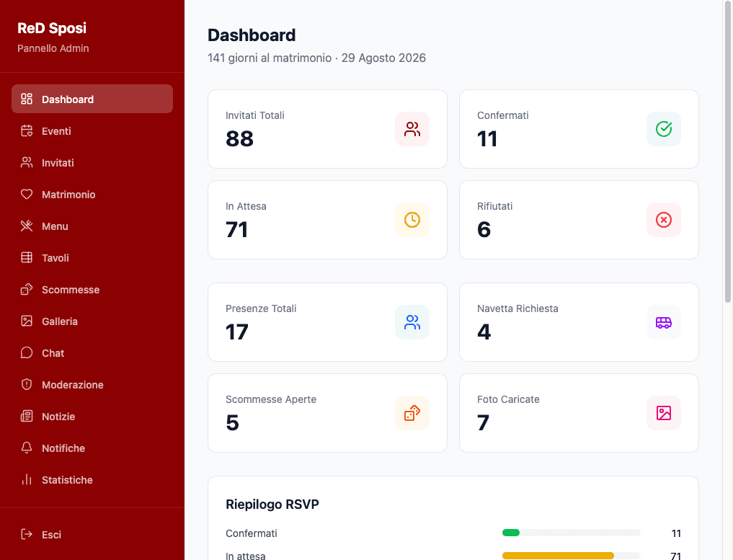Click the Esci logout button
This screenshot has height=560, width=733.
(51, 534)
